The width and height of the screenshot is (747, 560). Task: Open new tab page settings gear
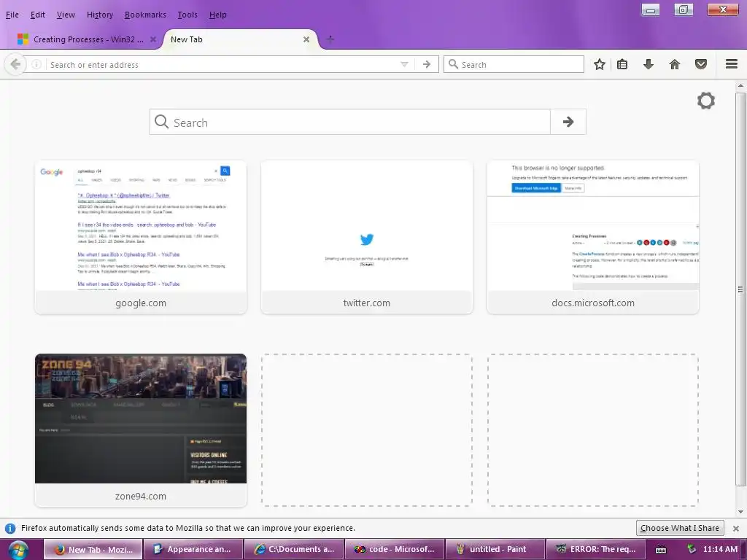click(706, 101)
